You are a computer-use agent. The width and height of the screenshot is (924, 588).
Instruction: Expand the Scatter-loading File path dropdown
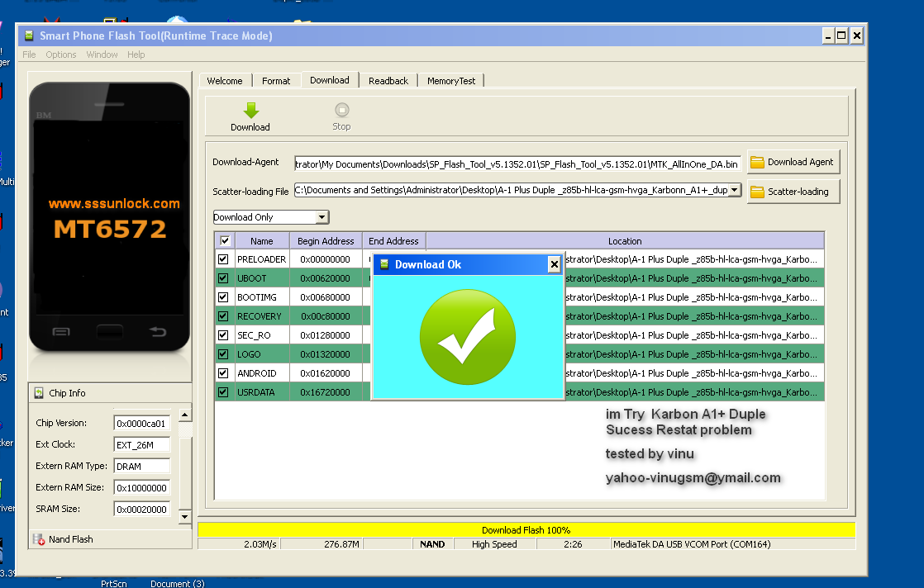(x=734, y=190)
